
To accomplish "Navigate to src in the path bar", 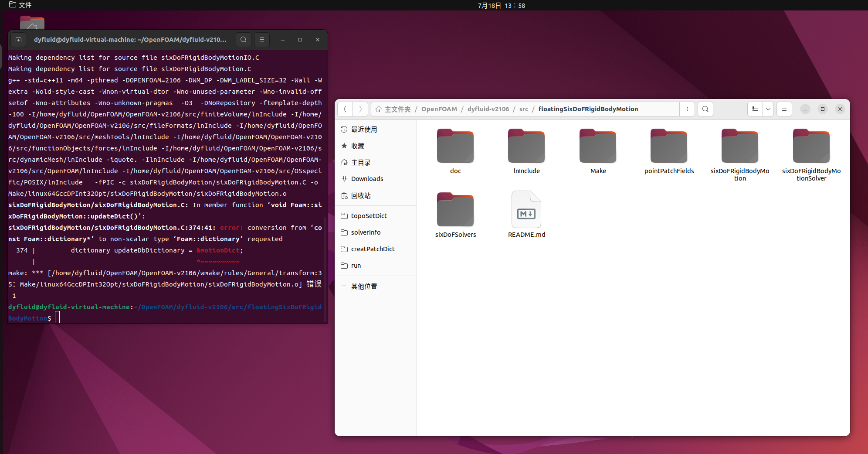I will click(523, 109).
